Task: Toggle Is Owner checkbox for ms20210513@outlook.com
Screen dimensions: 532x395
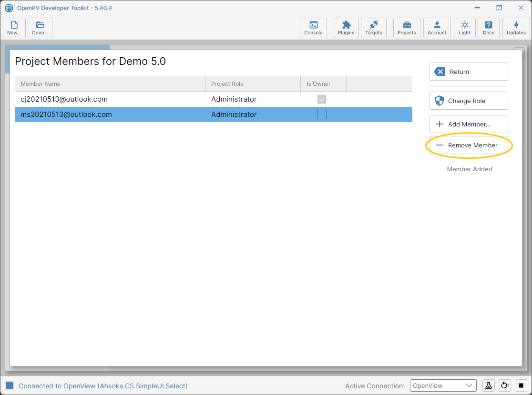Action: coord(322,114)
